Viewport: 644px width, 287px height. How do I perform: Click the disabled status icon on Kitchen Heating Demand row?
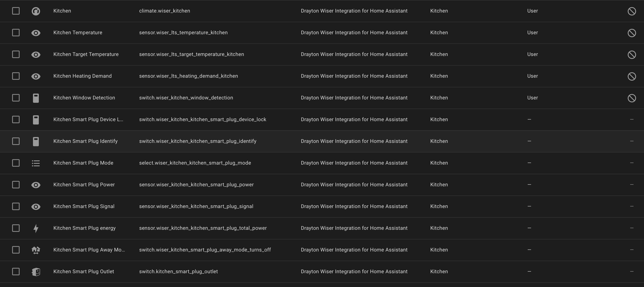(x=631, y=76)
